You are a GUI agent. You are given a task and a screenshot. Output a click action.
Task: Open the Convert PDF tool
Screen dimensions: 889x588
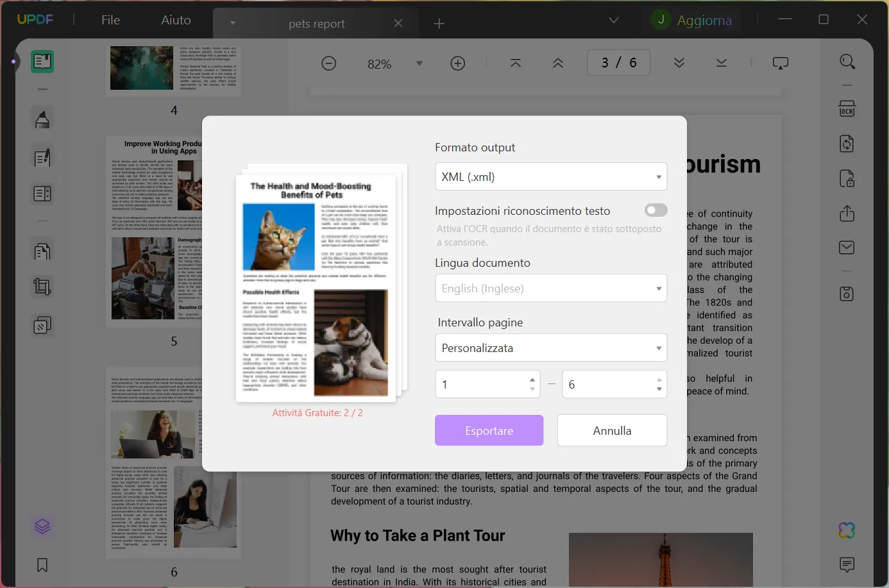pos(847,144)
